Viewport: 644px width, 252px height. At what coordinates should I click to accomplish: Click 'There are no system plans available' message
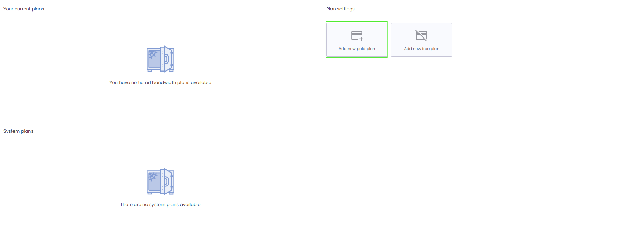(x=160, y=205)
